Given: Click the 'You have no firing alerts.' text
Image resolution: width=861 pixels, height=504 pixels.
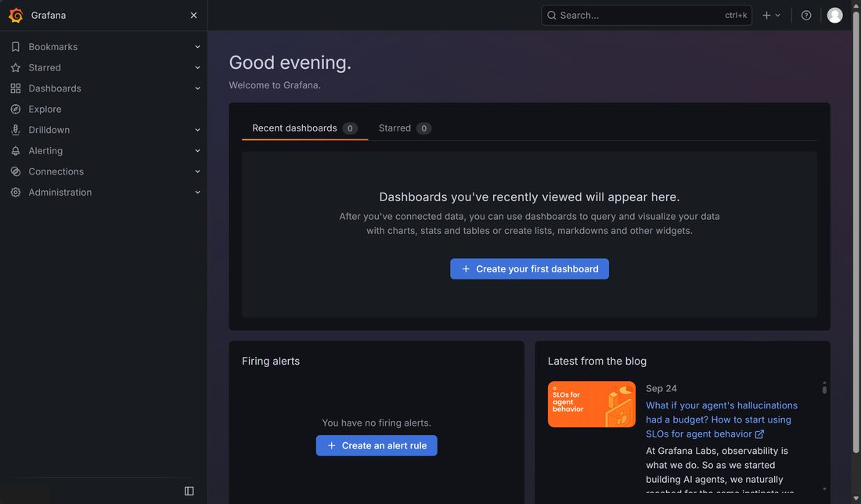Looking at the screenshot, I should tap(376, 423).
